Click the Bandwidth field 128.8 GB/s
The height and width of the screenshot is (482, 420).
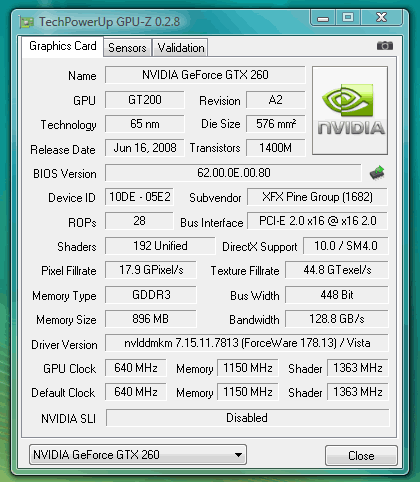[x=337, y=319]
